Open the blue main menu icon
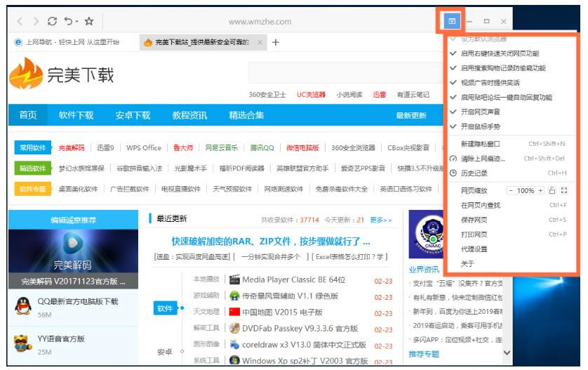Viewport: 588px width, 370px height. (452, 21)
